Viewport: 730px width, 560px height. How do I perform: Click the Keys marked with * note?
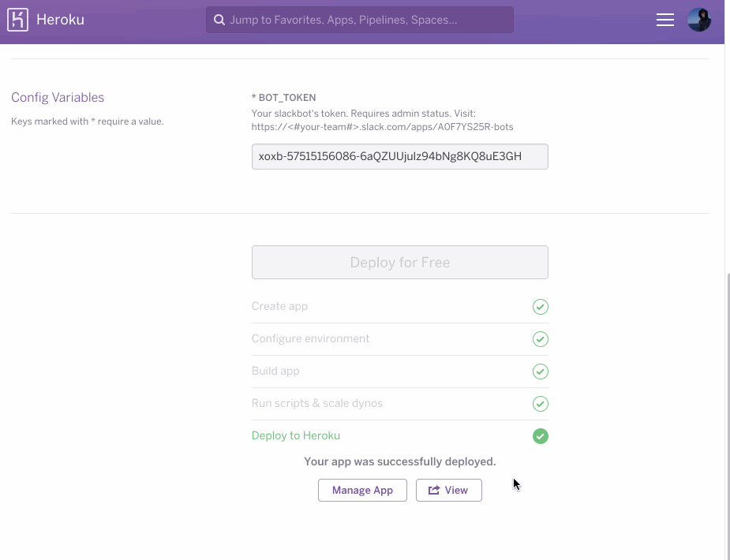point(88,121)
